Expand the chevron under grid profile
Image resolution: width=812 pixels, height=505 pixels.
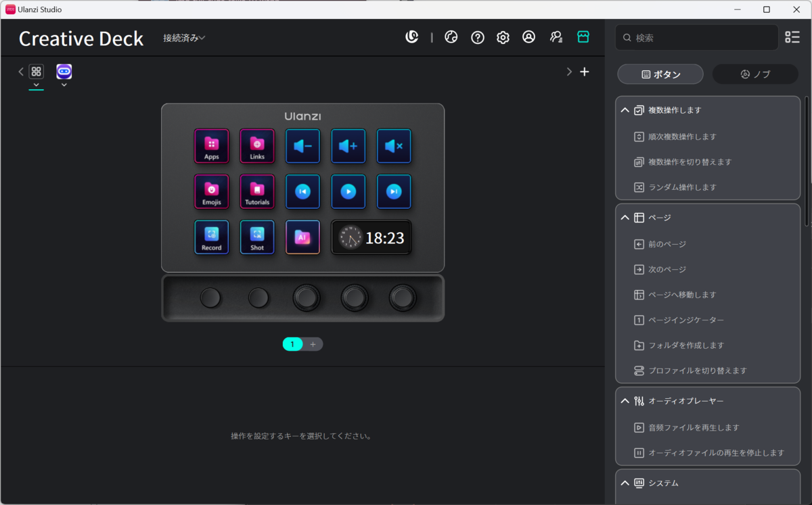37,85
